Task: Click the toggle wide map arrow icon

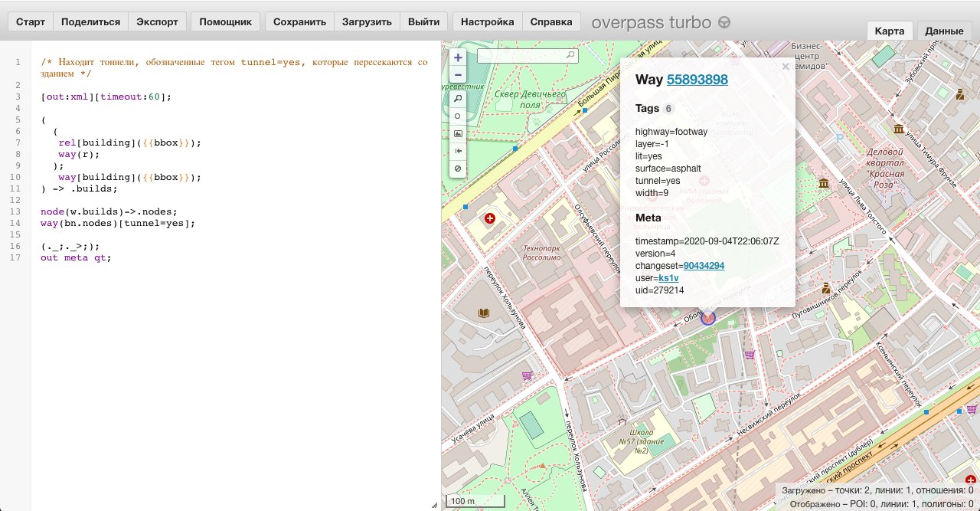Action: coord(458,151)
